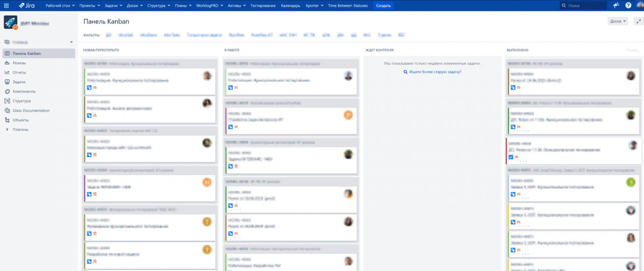Select the Компоненты sidebar item

[x=25, y=91]
